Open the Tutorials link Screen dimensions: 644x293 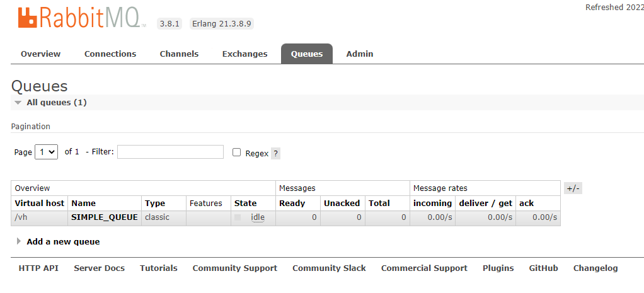[159, 268]
